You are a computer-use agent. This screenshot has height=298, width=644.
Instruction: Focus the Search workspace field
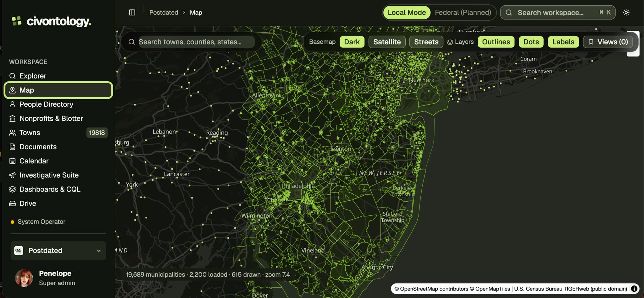558,13
